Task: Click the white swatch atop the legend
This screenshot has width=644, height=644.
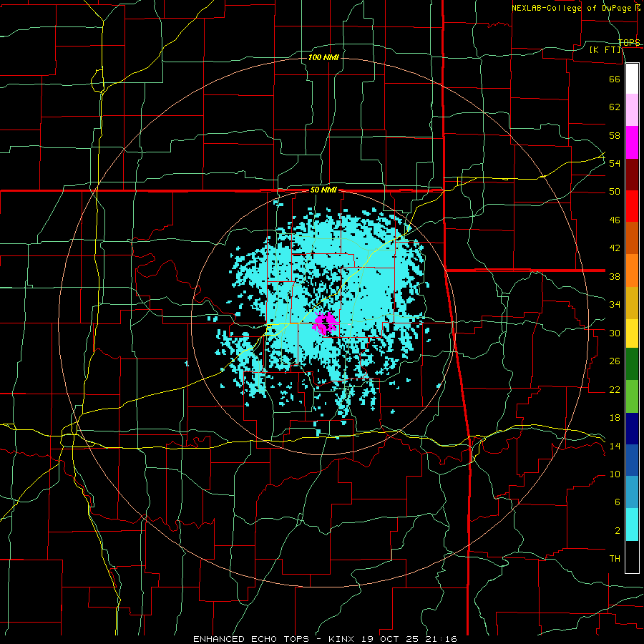Action: point(632,79)
